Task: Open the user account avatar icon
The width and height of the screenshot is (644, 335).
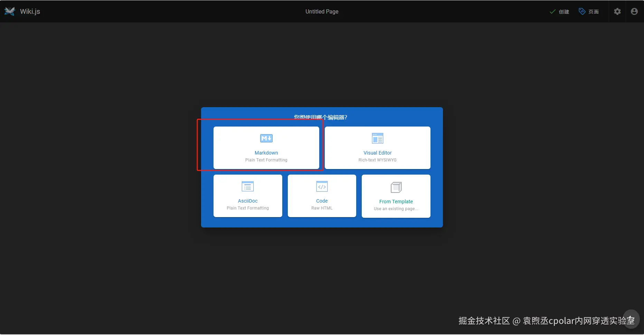Action: click(634, 11)
